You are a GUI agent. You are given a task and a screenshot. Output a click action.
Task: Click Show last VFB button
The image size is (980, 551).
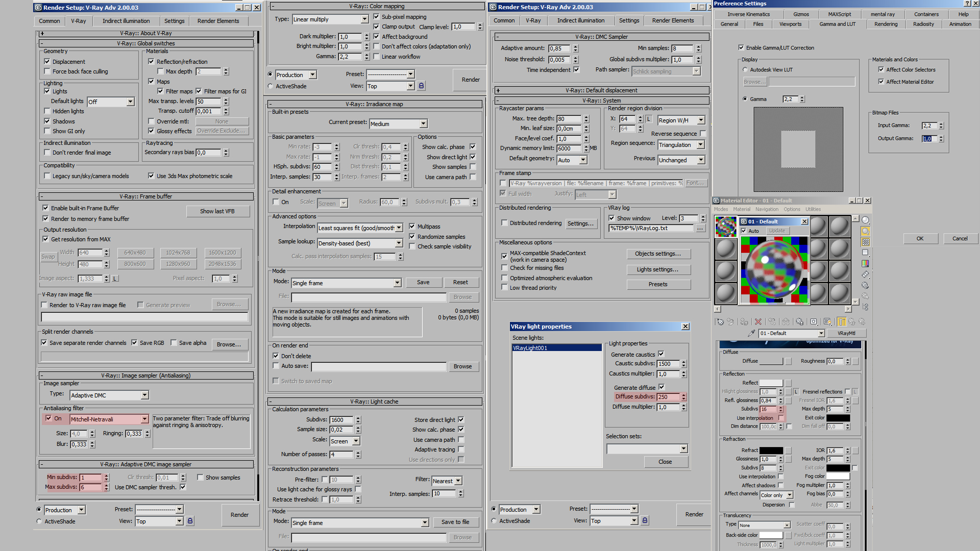[217, 211]
